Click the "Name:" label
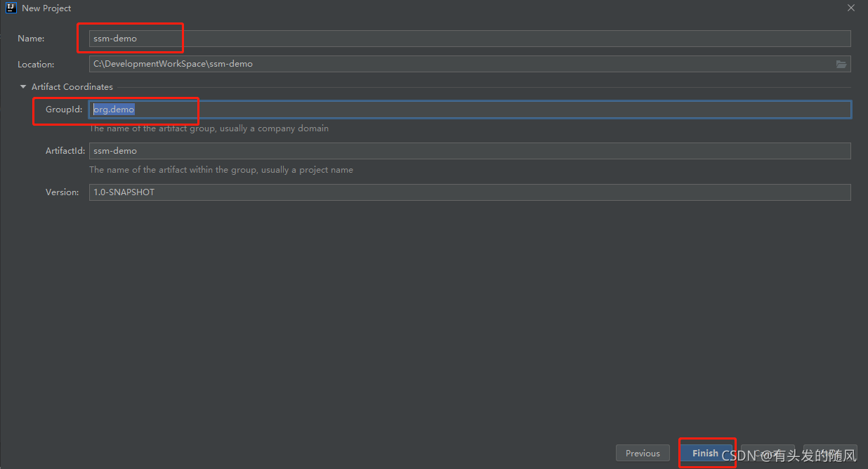The height and width of the screenshot is (469, 868). point(31,39)
